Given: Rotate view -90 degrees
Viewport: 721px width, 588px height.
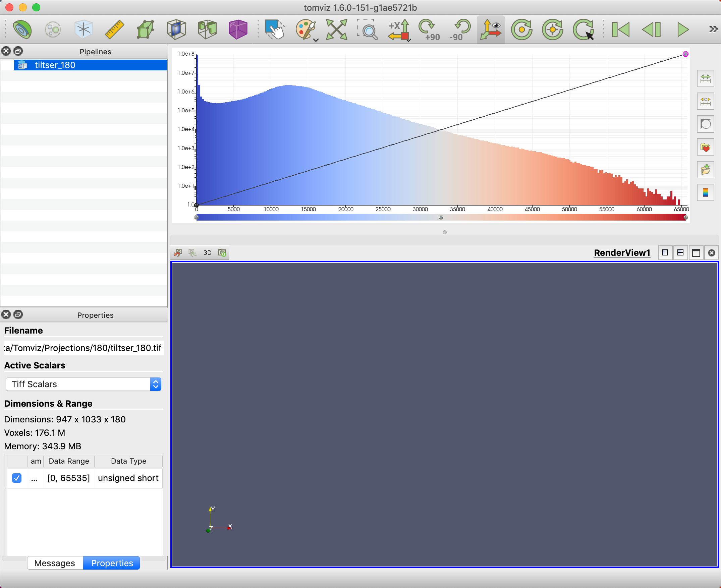Looking at the screenshot, I should coord(459,30).
